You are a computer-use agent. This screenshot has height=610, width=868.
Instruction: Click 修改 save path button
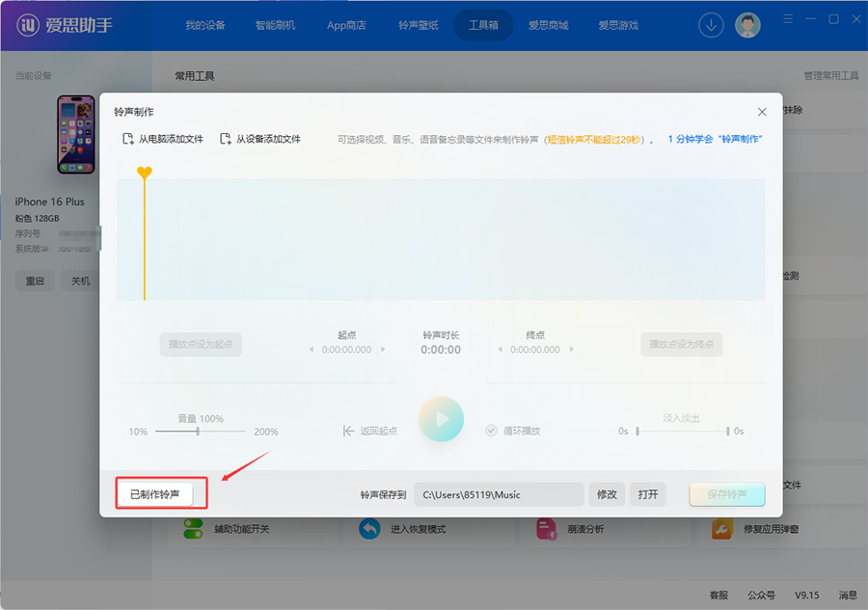[607, 494]
